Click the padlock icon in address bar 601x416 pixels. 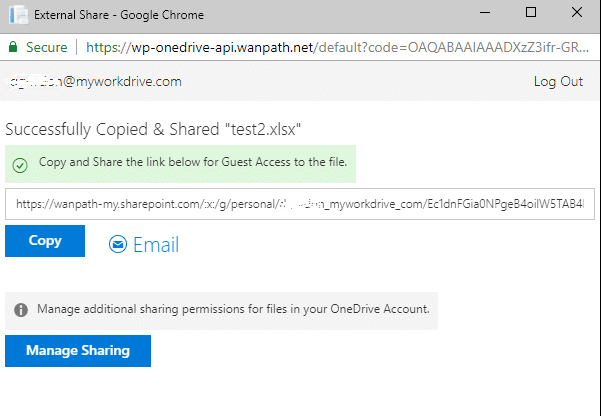[x=12, y=46]
